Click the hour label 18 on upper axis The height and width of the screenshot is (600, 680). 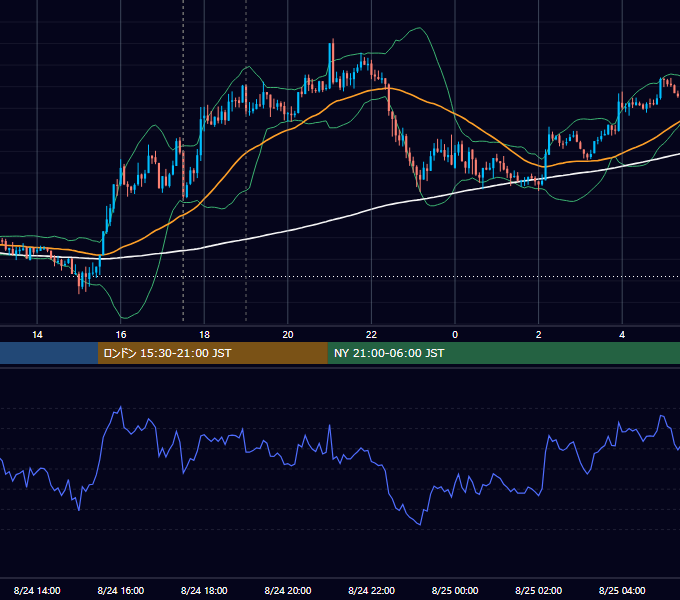[204, 334]
